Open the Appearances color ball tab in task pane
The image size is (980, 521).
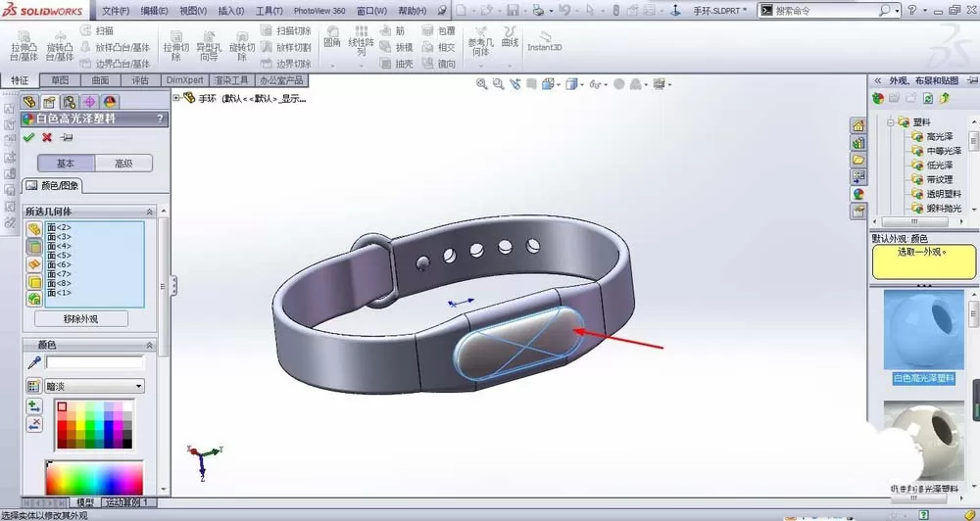(858, 194)
